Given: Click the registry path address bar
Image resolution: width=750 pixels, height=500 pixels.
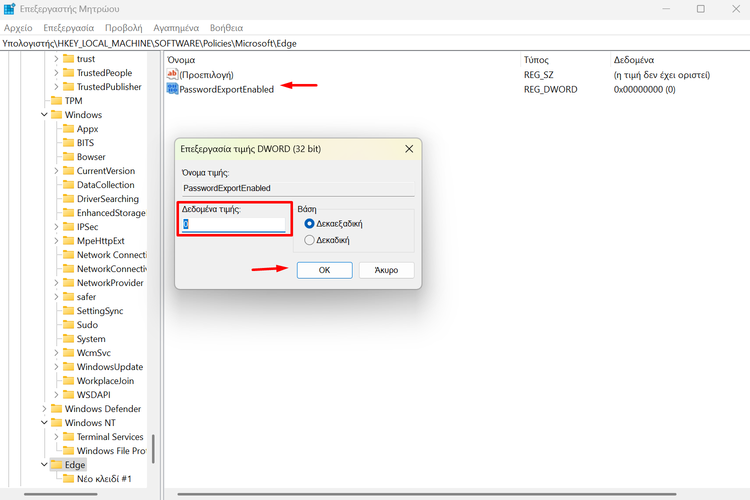Looking at the screenshot, I should (375, 44).
